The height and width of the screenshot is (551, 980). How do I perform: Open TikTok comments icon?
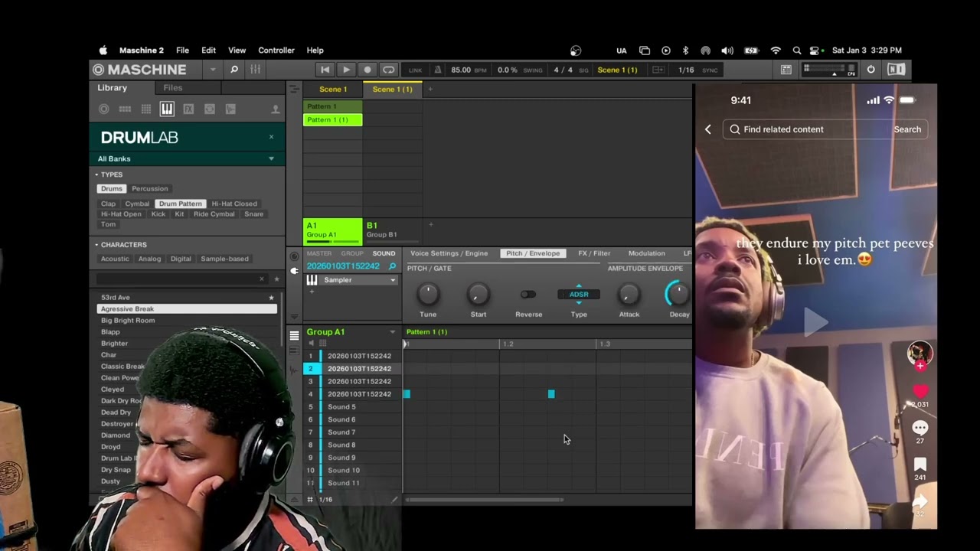point(920,428)
